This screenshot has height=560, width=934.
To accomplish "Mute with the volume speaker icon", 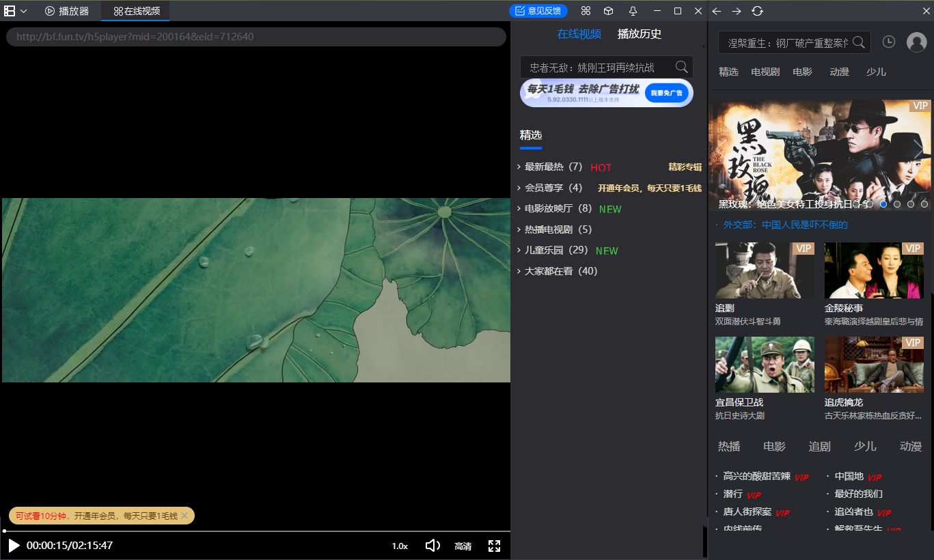I will click(x=432, y=546).
